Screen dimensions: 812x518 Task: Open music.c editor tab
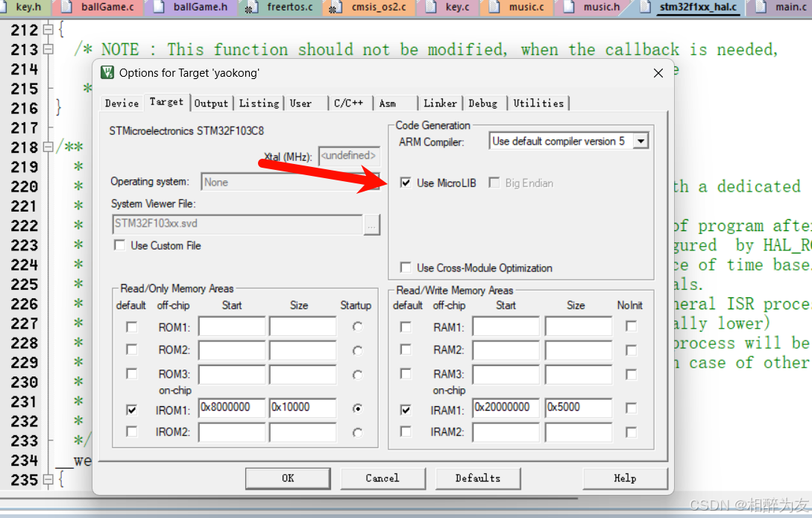point(517,7)
